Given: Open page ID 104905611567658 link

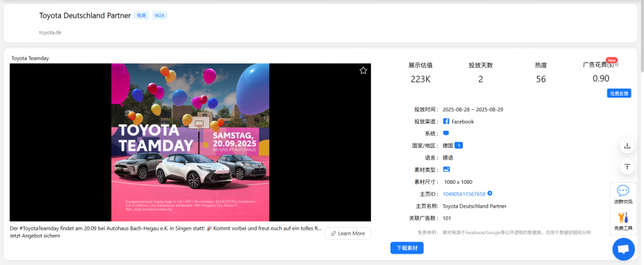Looking at the screenshot, I should (x=464, y=194).
